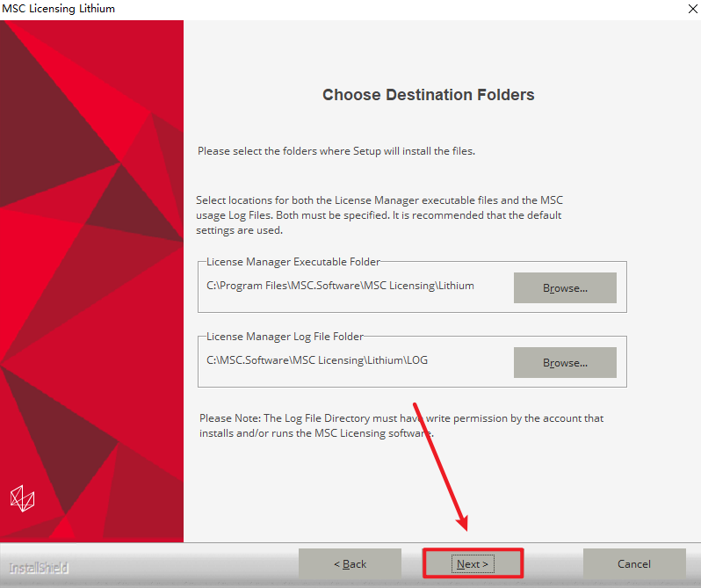Select the Program Files executable folder path
Image resolution: width=701 pixels, height=588 pixels.
point(340,286)
